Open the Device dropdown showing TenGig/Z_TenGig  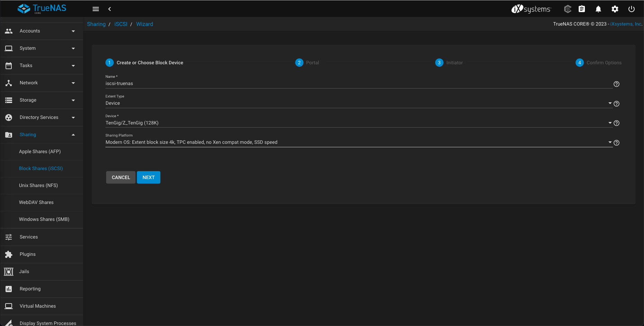pyautogui.click(x=358, y=123)
